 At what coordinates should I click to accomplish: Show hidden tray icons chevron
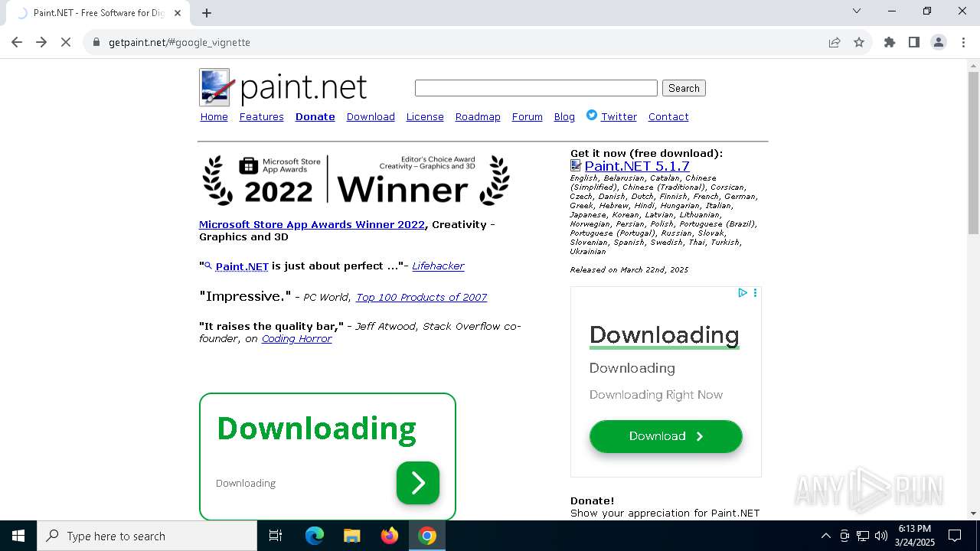point(825,536)
